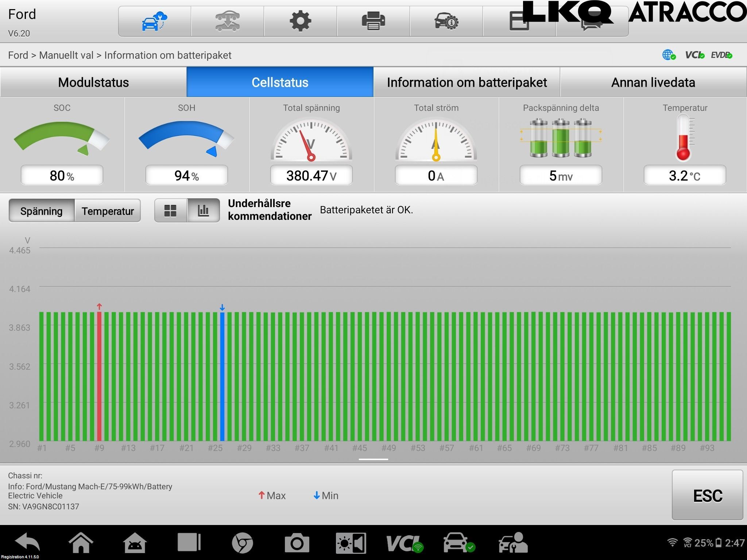Switch to Annan livedata tab
This screenshot has height=560, width=747.
click(x=653, y=82)
